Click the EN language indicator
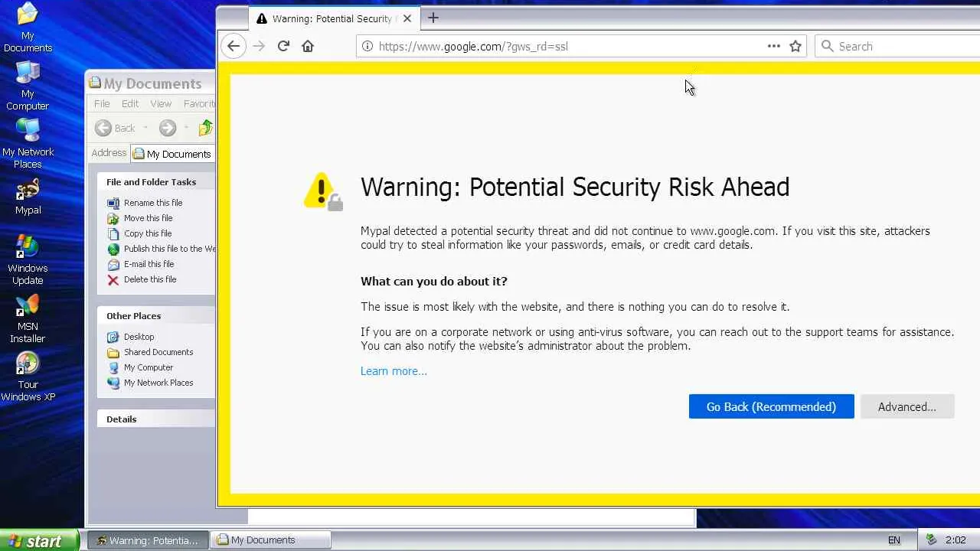Image resolution: width=980 pixels, height=551 pixels. tap(894, 540)
